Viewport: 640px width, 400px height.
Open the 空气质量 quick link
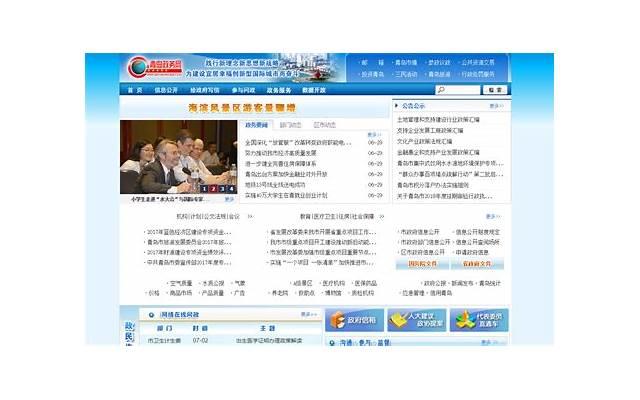click(x=181, y=283)
